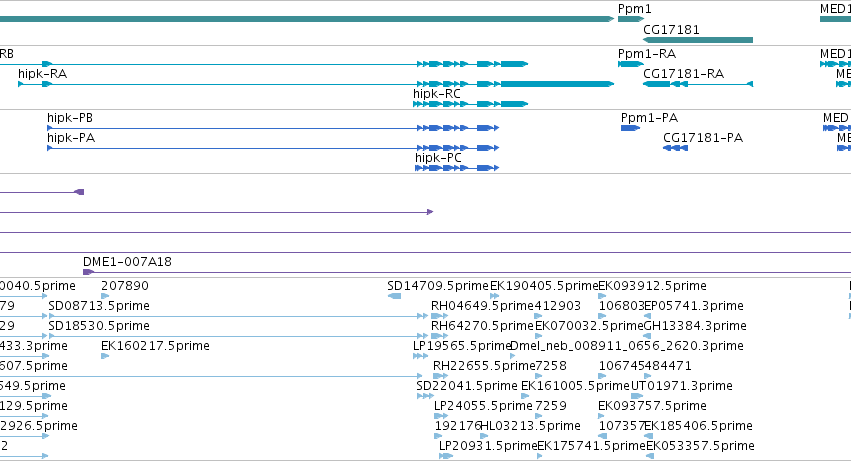Click the long teal hipk gene bar
Image resolution: width=851 pixels, height=461 pixels.
point(307,19)
